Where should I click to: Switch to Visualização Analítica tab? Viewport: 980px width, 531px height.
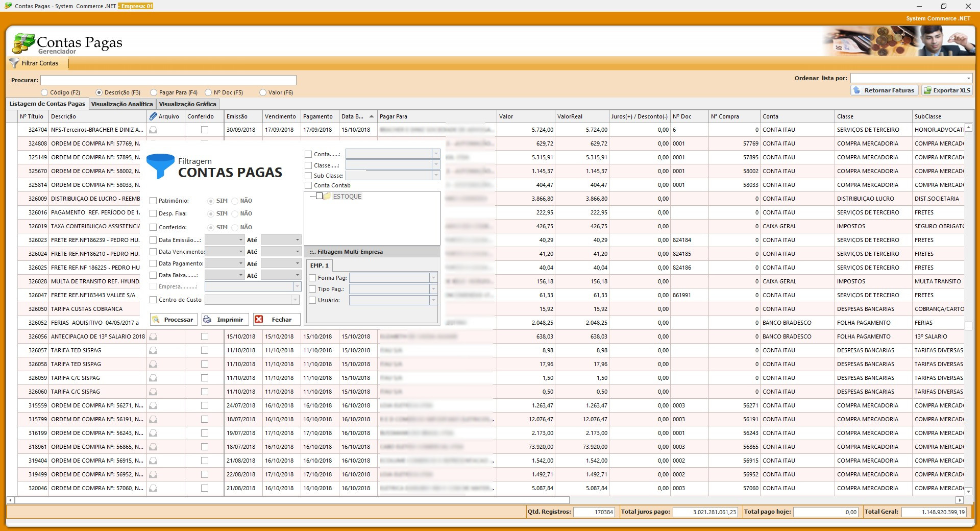(x=121, y=104)
